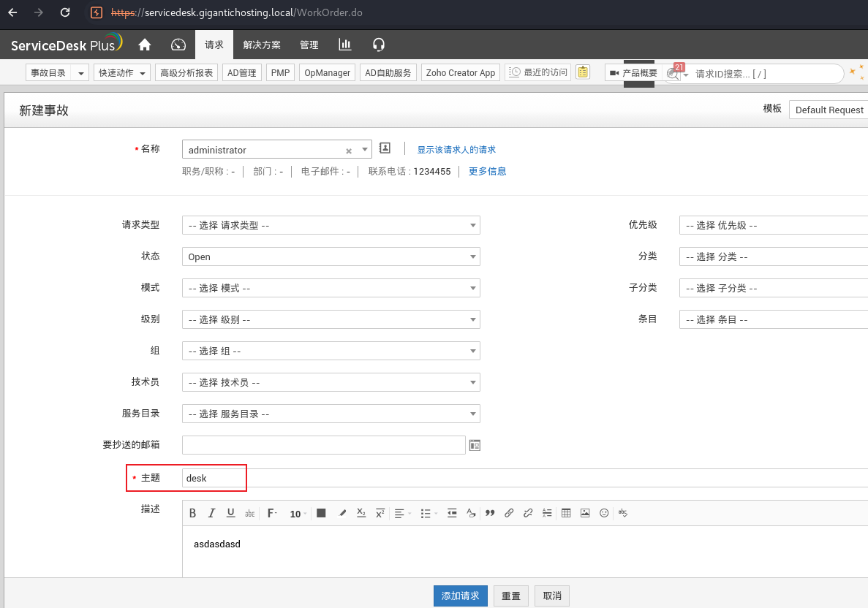Insert a table in the description

(566, 513)
